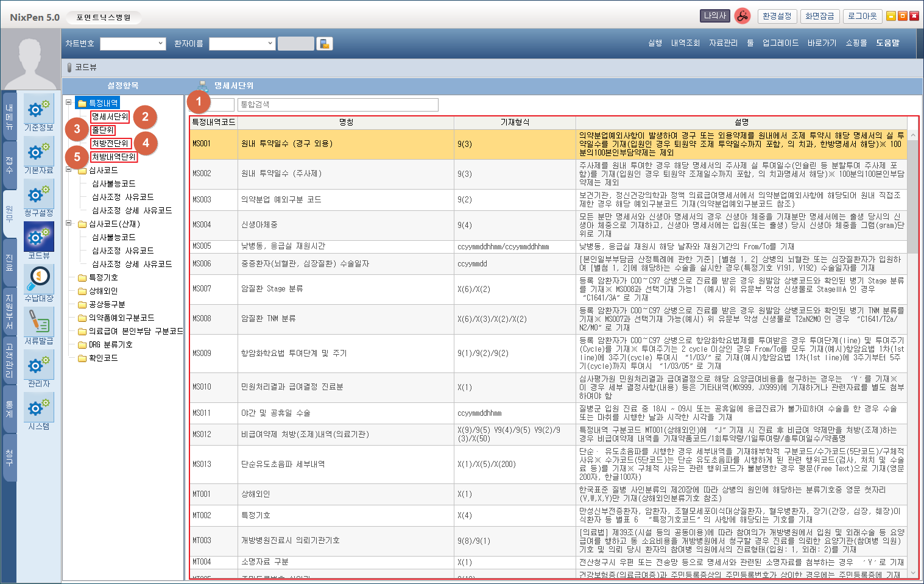Open the 기본자료 sidebar icon
The width and height of the screenshot is (924, 584).
coord(38,151)
